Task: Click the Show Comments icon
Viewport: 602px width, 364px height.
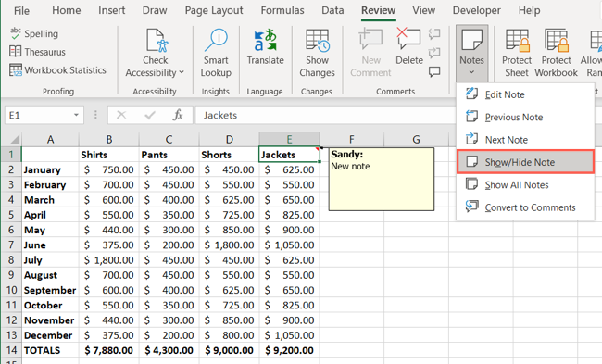Action: [434, 71]
